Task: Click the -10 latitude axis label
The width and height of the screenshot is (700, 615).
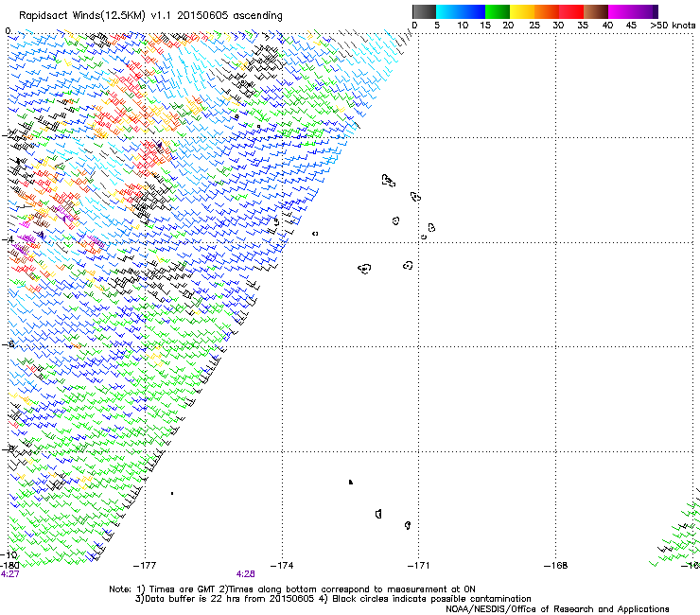Action: point(9,555)
